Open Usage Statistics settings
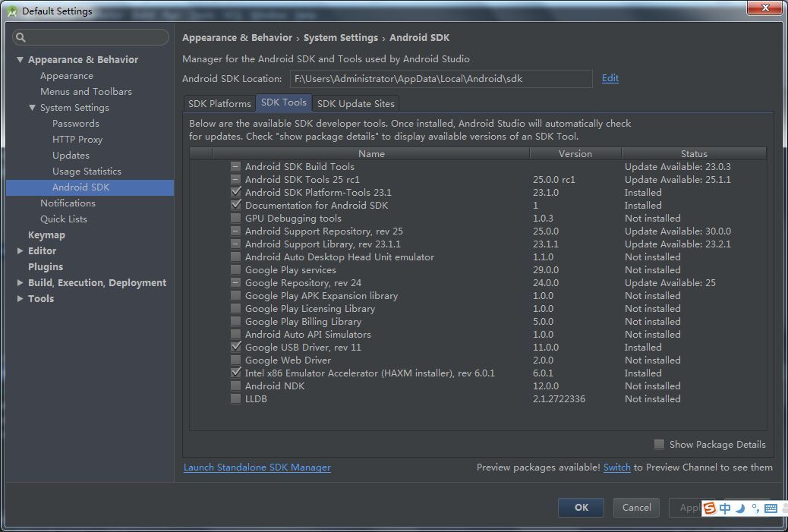The height and width of the screenshot is (532, 788). coord(87,172)
